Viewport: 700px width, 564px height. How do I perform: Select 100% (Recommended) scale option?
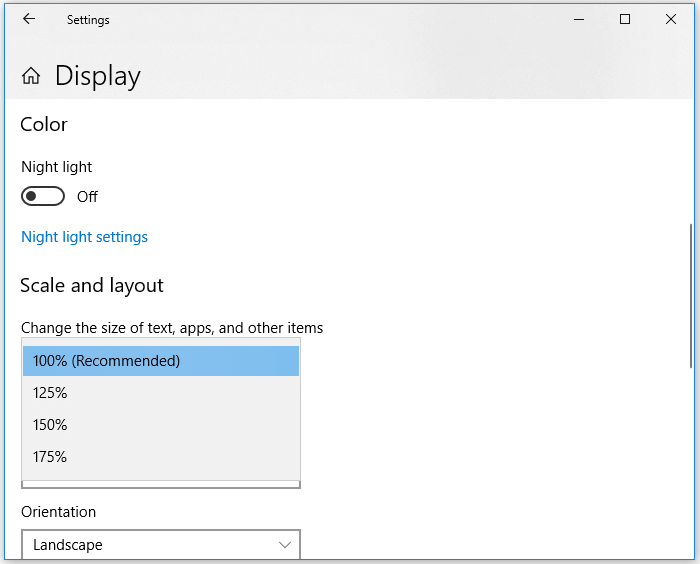pos(161,361)
